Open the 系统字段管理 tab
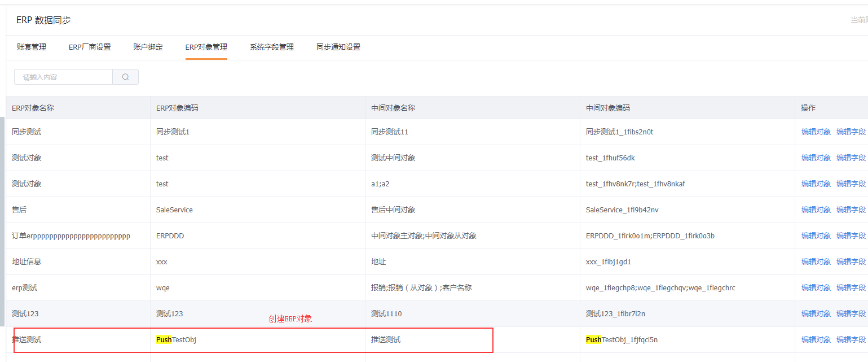This screenshot has height=362, width=868. coord(272,47)
